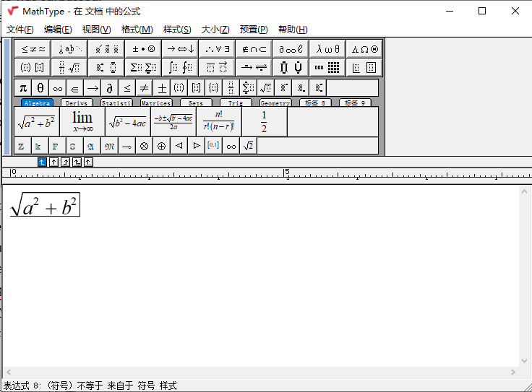532x392 pixels.
Task: Open the arrow symbols palette (→⇔↓)
Action: click(181, 49)
